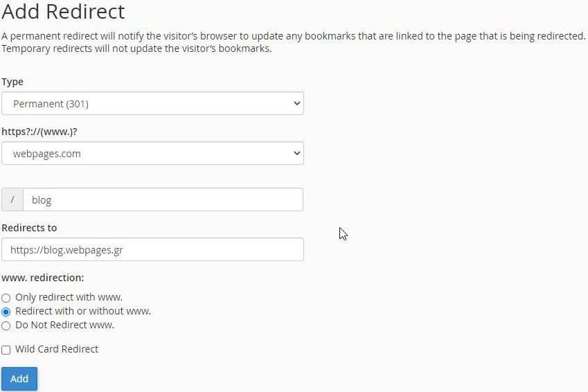Choose the Redirect with or without www. radio button
The height and width of the screenshot is (392, 588).
(6, 312)
